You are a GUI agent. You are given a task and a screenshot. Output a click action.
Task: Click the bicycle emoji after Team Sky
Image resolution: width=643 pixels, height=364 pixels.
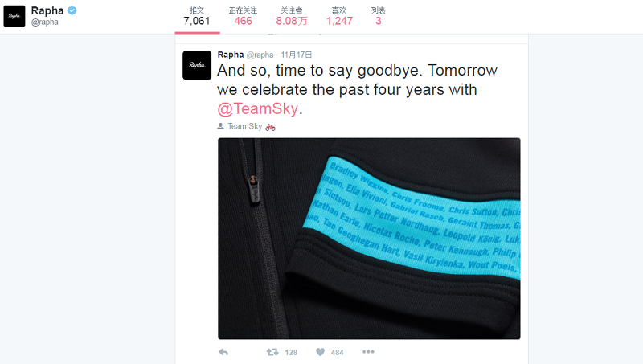[x=270, y=127]
